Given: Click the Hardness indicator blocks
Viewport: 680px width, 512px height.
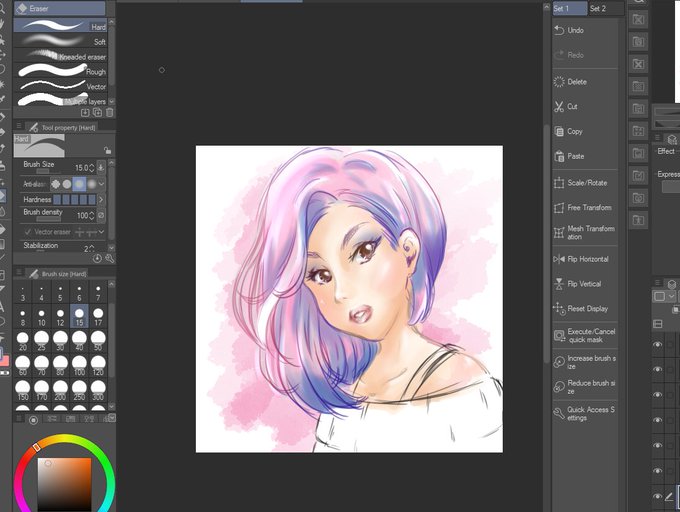Looking at the screenshot, I should [74, 199].
